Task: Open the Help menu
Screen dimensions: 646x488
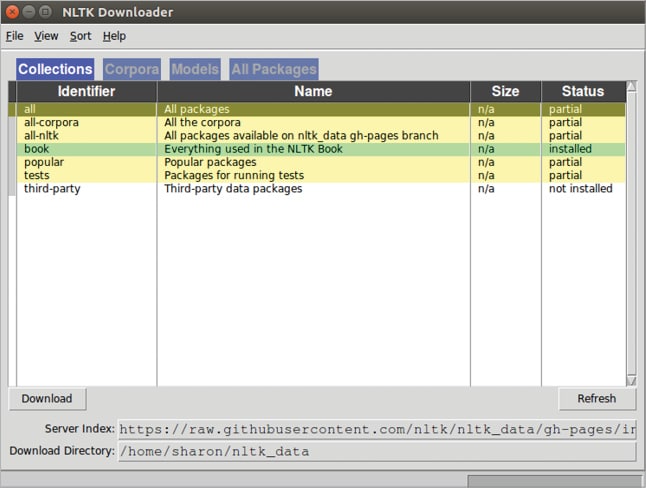Action: [x=114, y=36]
